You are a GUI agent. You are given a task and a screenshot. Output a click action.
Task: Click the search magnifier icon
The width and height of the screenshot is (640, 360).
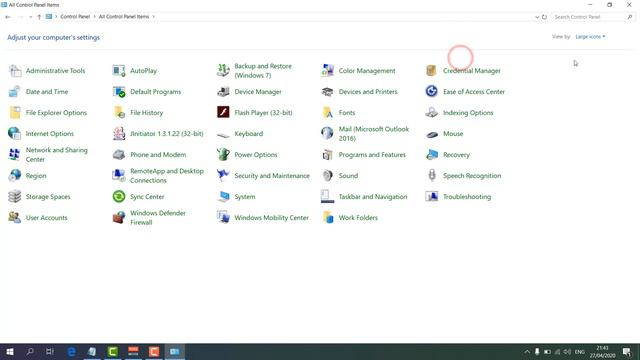[630, 17]
